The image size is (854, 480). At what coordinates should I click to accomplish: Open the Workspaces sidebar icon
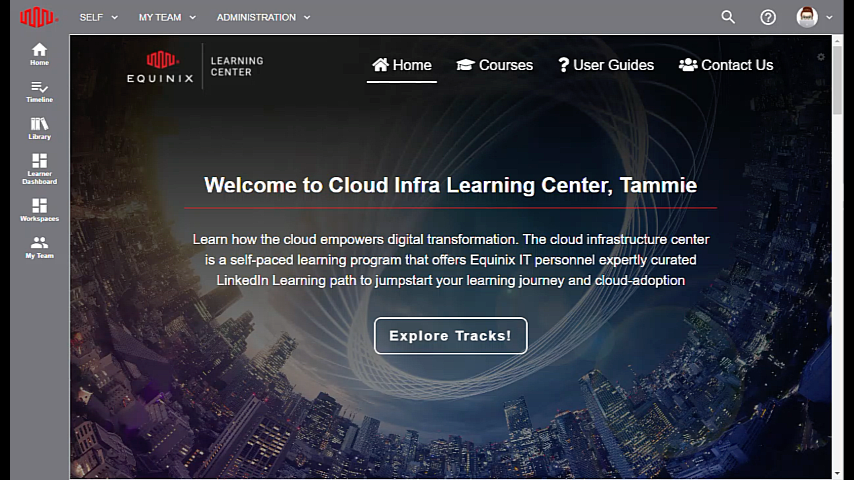tap(39, 209)
